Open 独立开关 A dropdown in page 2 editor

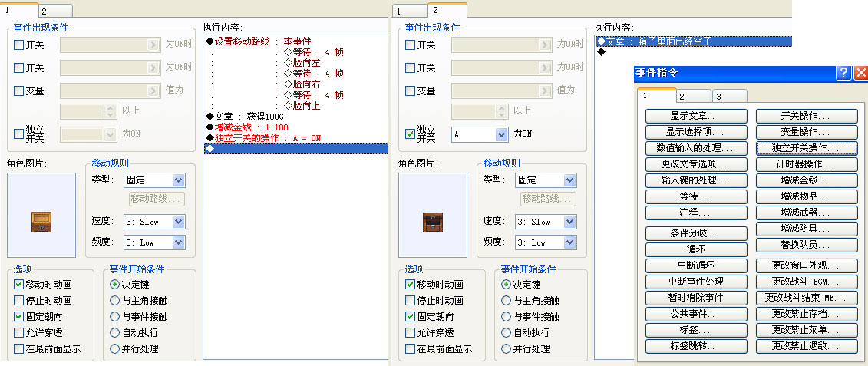point(501,134)
